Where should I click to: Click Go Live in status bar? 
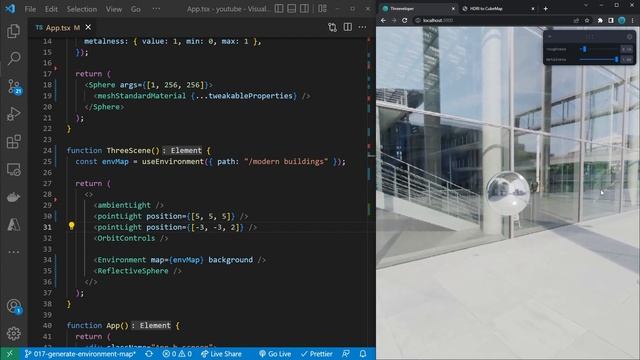[x=275, y=354]
